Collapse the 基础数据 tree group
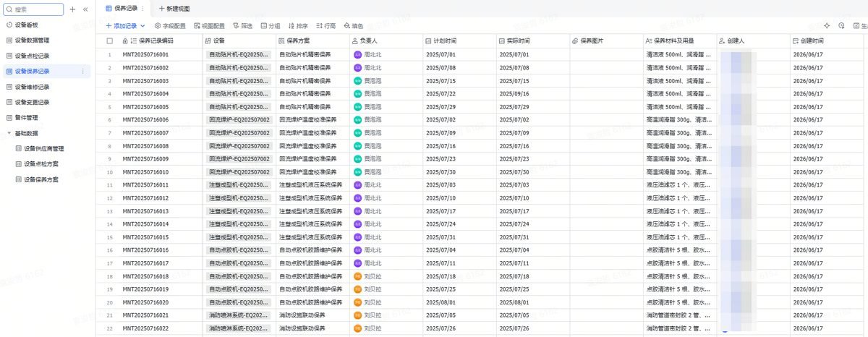The image size is (868, 337). [x=9, y=133]
